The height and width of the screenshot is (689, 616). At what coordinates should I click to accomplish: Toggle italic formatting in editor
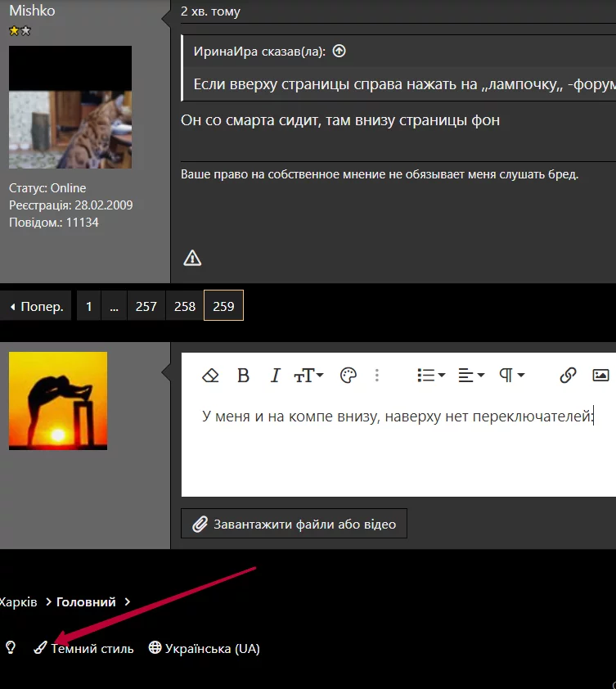[x=275, y=376]
